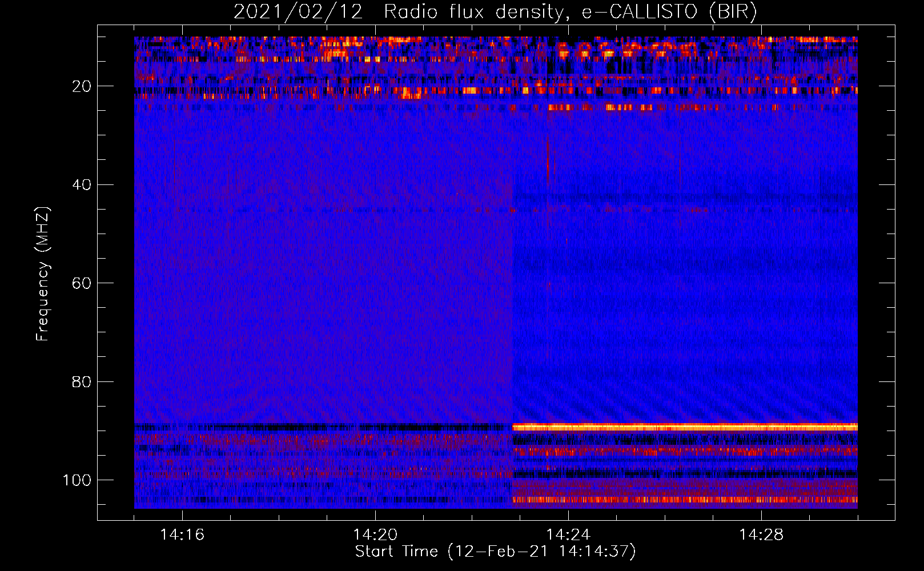
Task: Click the 14:20 time tick label
Action: [375, 535]
